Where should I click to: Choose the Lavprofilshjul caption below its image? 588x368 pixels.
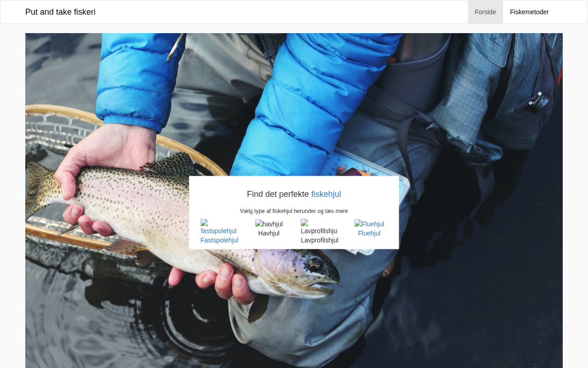(x=320, y=240)
